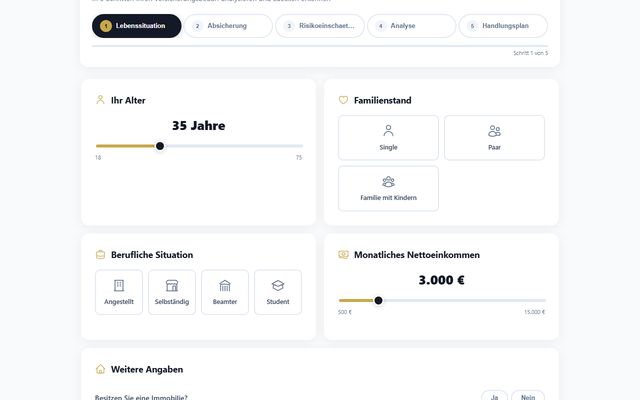Click the step number 4 badge

[380, 26]
